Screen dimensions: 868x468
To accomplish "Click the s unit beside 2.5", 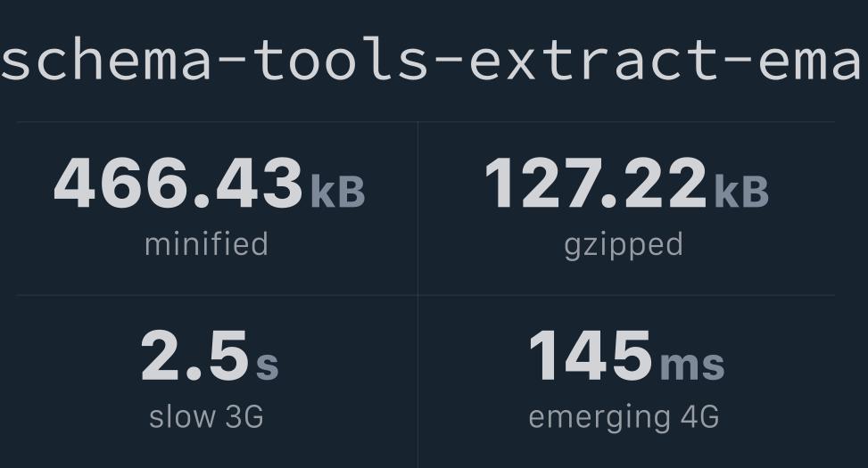I will pyautogui.click(x=267, y=365).
